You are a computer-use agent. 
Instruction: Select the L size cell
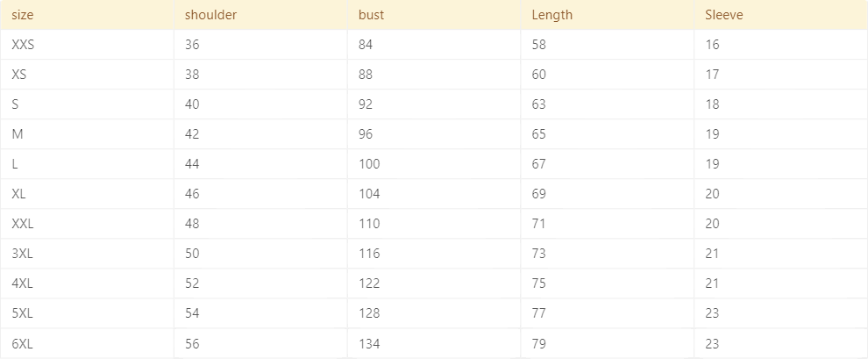[x=16, y=164]
